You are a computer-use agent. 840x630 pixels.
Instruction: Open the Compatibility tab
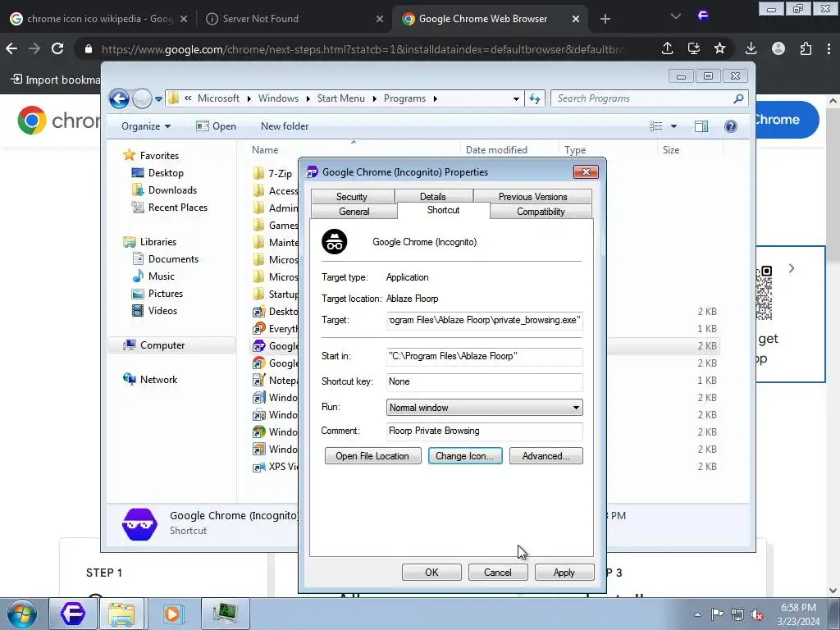click(541, 211)
